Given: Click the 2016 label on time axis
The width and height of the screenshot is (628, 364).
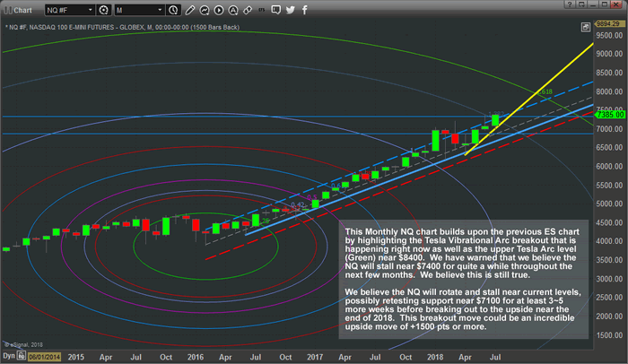Looking at the screenshot, I should click(x=196, y=357).
